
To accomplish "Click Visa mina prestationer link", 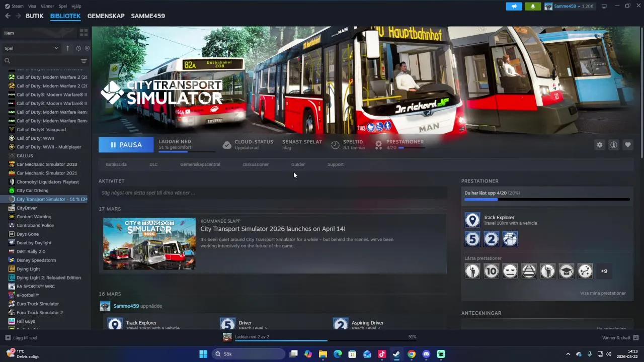I will [x=603, y=293].
